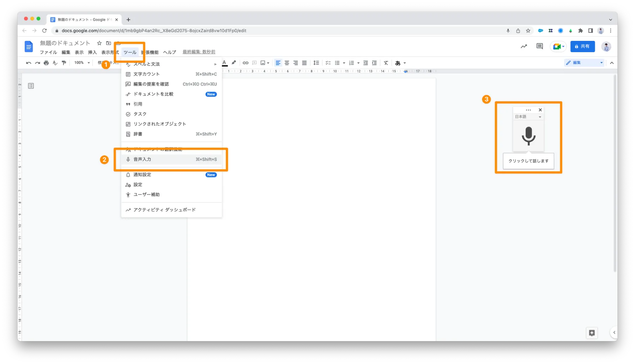635x364 pixels.
Task: Toggle left text alignment
Action: (x=278, y=63)
